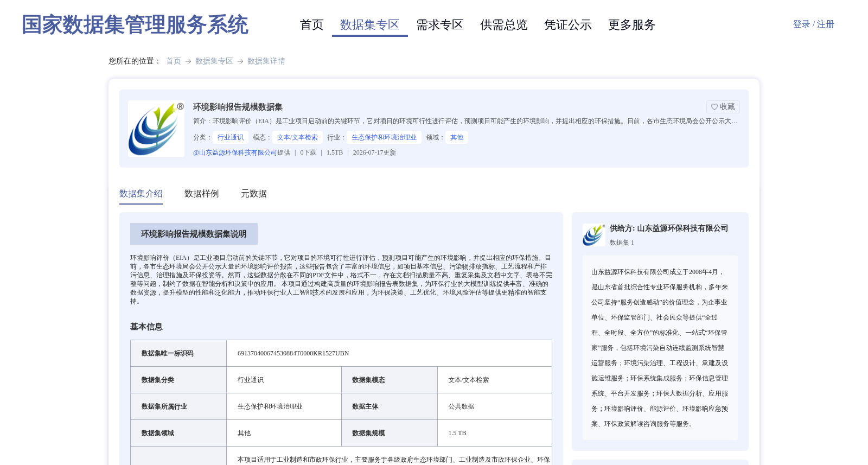This screenshot has height=465, width=868.
Task: Click the 收藏 favorite button
Action: point(723,107)
